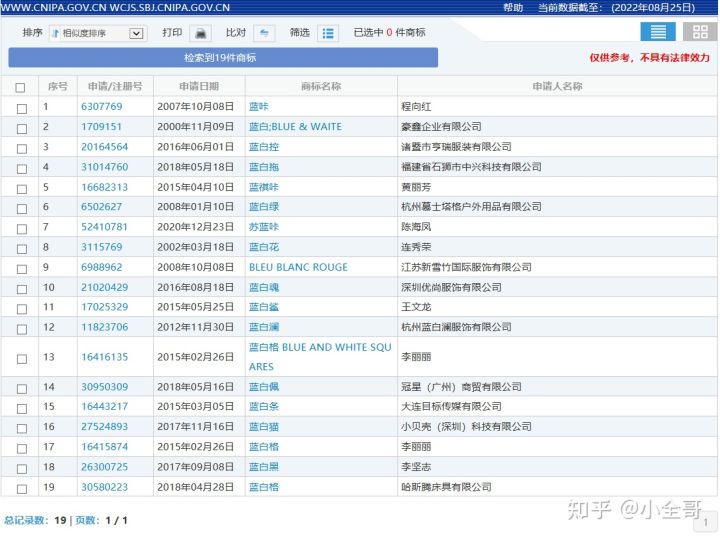Sort by 申请日期 column header
The width and height of the screenshot is (720, 540).
pyautogui.click(x=199, y=87)
